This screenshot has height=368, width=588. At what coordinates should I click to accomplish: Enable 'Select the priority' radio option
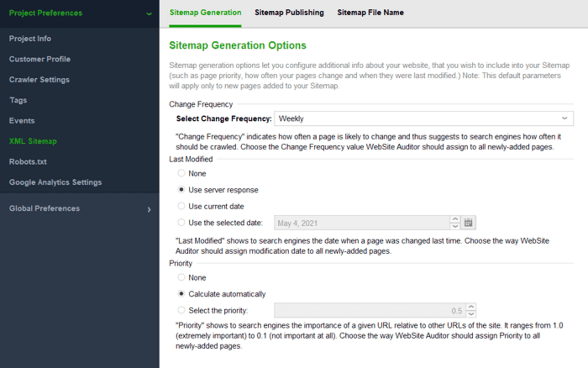(181, 311)
